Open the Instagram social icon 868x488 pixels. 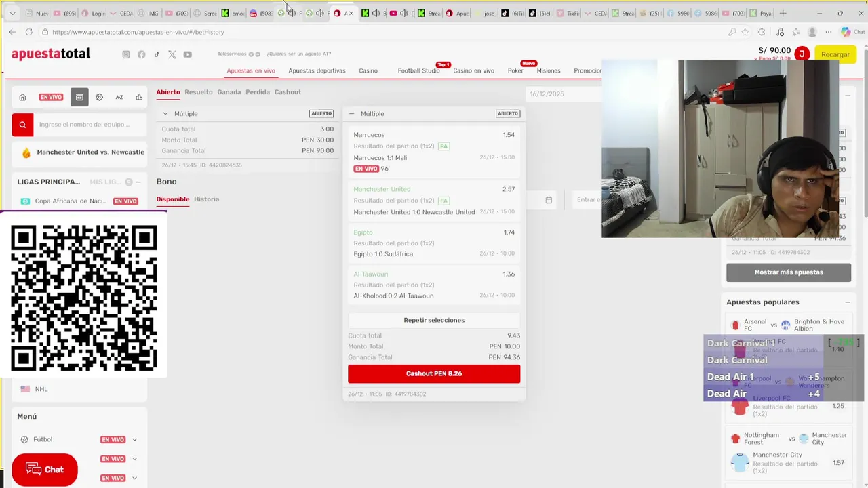125,54
